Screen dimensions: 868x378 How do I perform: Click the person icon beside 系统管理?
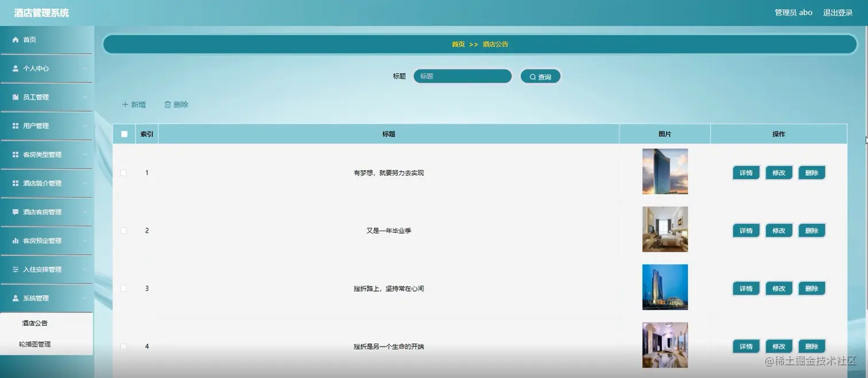[x=15, y=298]
